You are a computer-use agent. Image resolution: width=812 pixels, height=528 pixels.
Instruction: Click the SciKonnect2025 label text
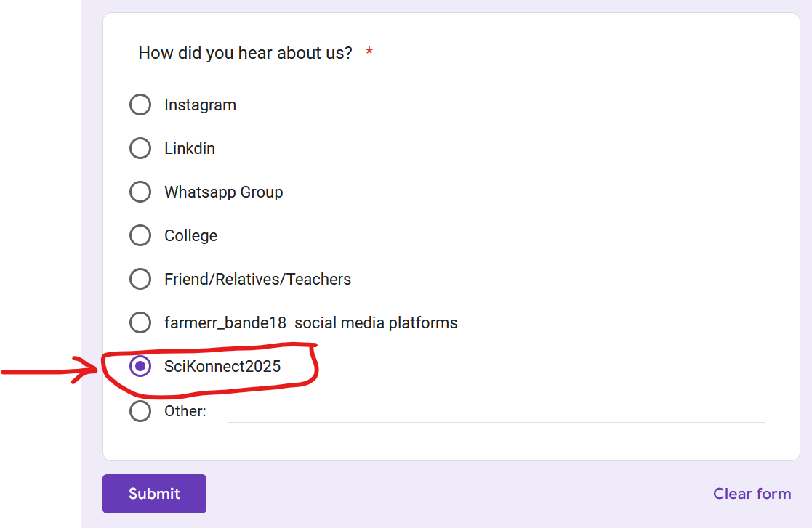point(222,367)
